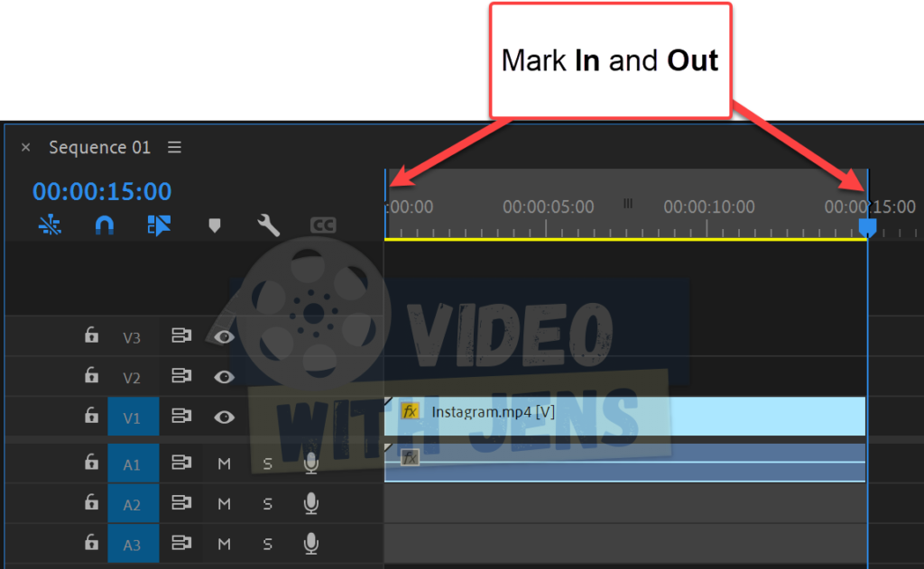Toggle lock on track A2
The image size is (924, 569).
pos(91,502)
